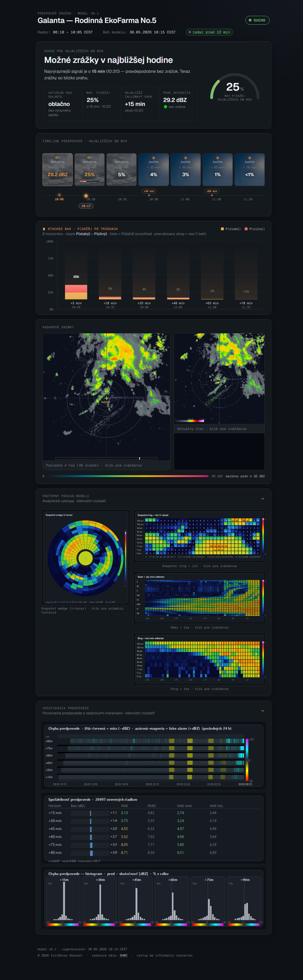Click the +63 min stacked bar (1%)

coord(212,299)
